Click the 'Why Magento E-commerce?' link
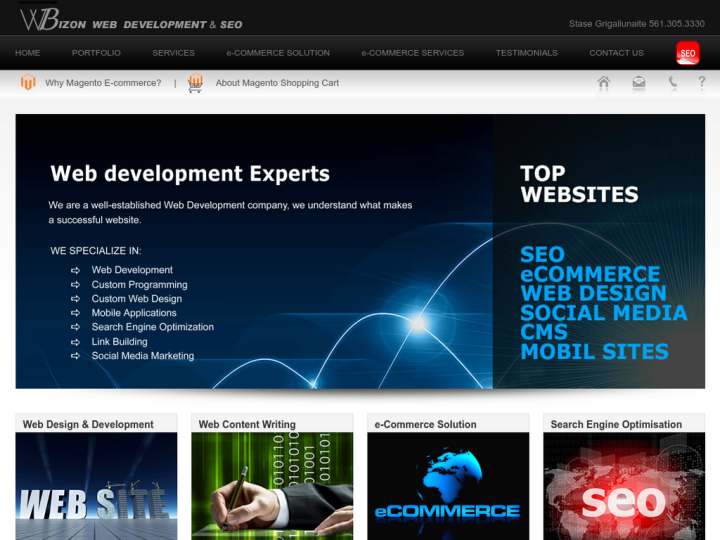The height and width of the screenshot is (540, 720). click(x=103, y=83)
